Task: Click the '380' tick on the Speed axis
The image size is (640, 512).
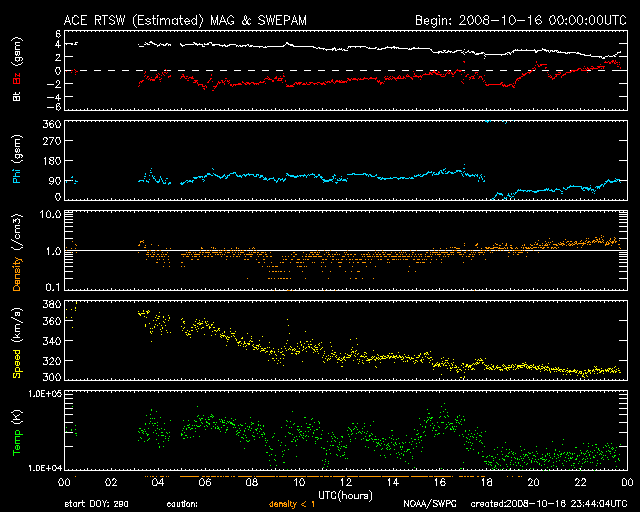Action: coord(52,304)
